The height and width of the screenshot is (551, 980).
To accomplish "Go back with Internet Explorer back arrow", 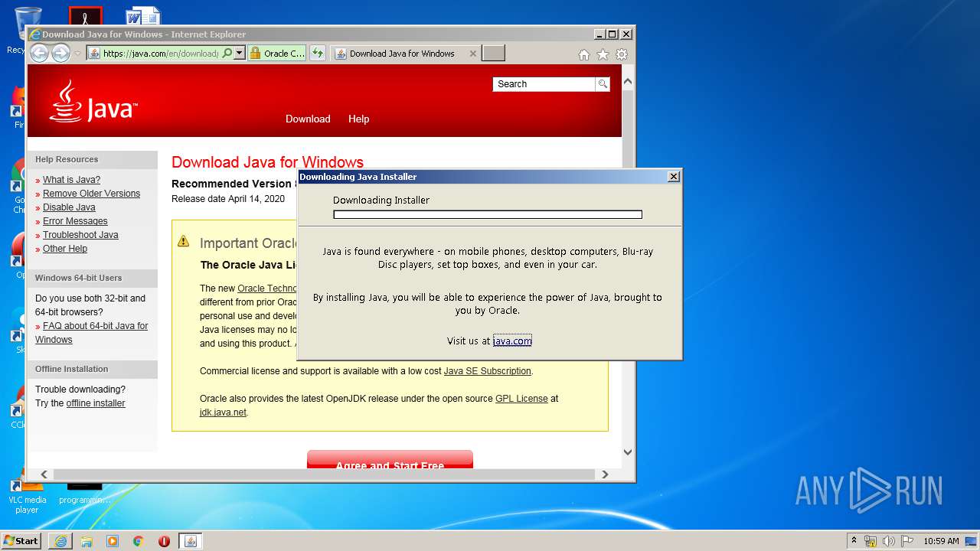I will (x=39, y=53).
